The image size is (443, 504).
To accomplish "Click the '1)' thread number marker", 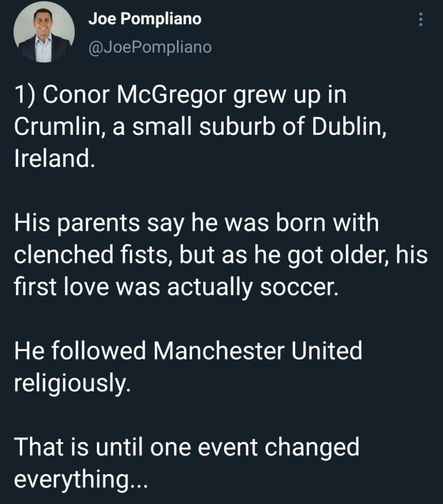I will tap(26, 95).
